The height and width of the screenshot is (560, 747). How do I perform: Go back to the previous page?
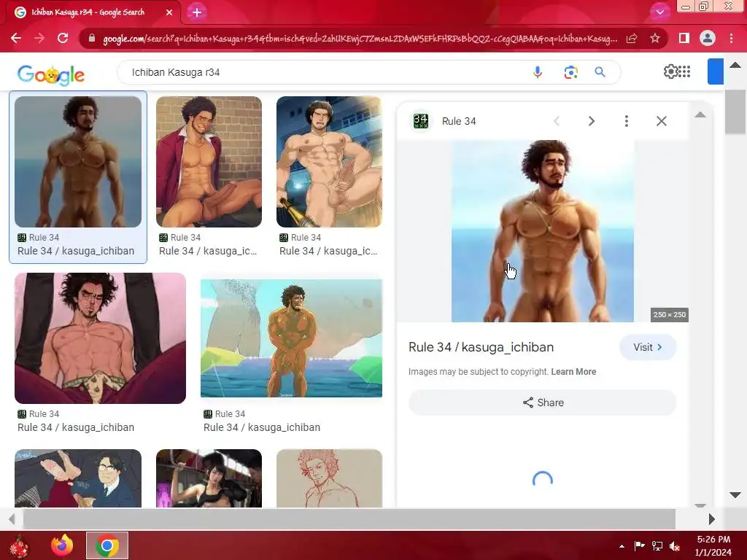(x=16, y=38)
